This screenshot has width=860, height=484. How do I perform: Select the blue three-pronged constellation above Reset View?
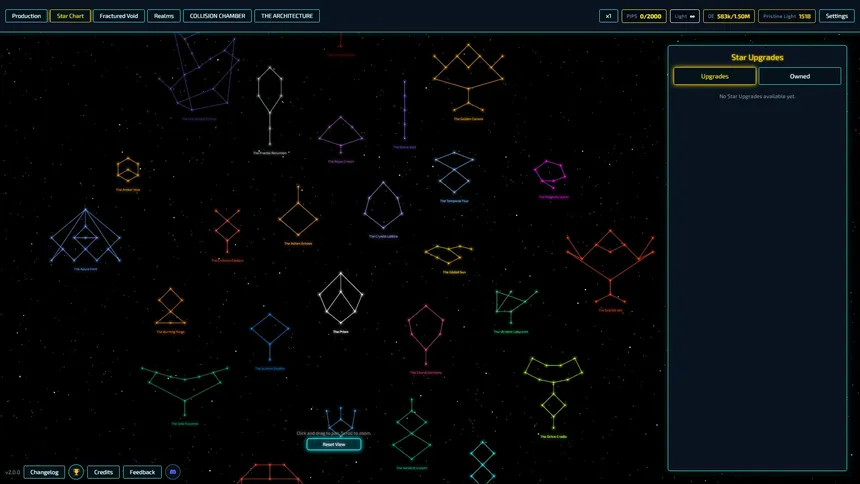[341, 420]
